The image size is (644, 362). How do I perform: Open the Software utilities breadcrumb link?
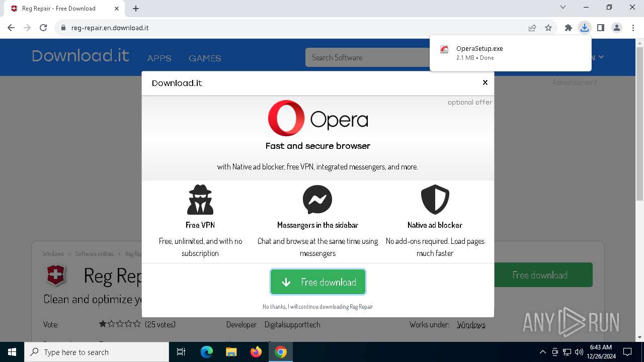click(95, 254)
